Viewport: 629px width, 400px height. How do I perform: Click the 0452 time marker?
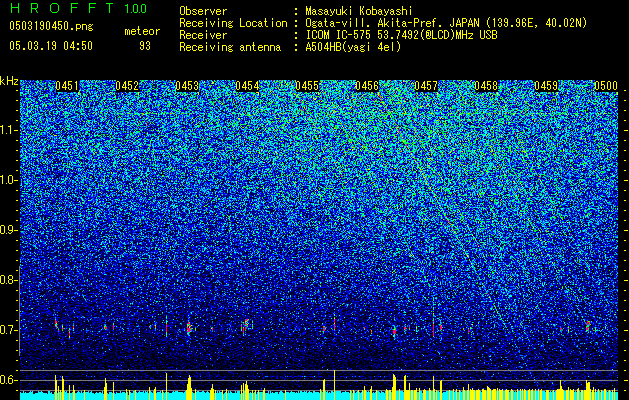[127, 86]
